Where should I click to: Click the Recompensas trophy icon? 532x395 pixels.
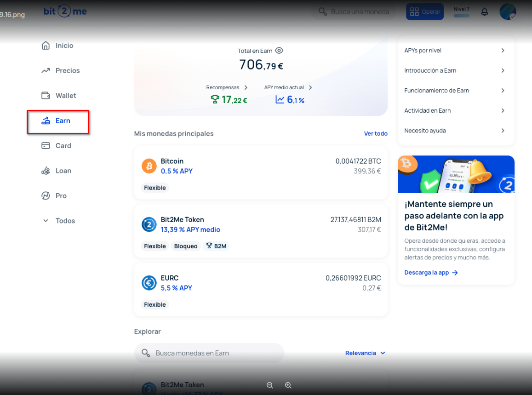point(215,99)
